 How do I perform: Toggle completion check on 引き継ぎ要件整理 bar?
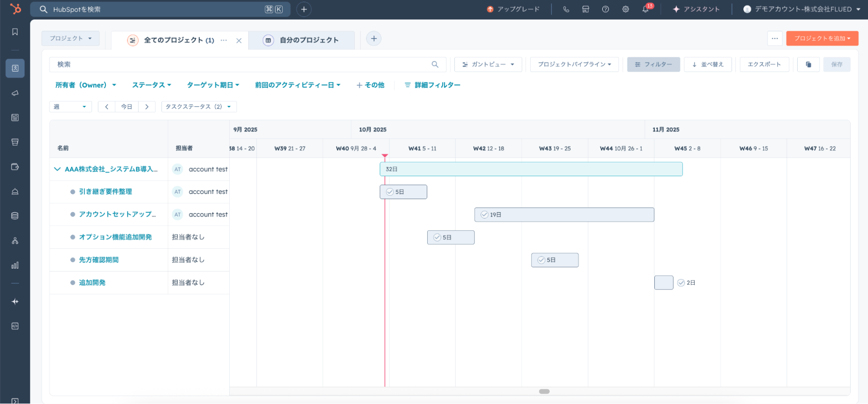point(390,192)
